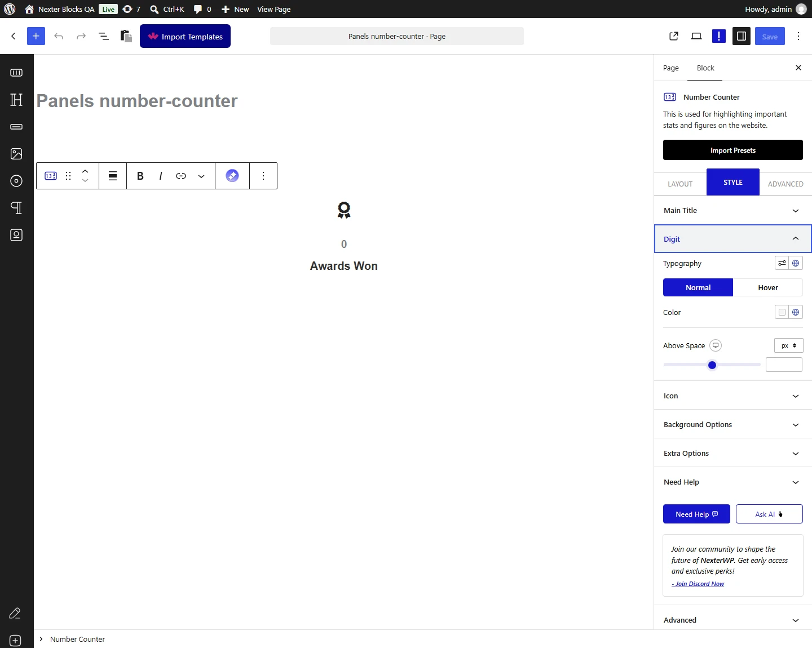Click the Ask AI button
This screenshot has height=648, width=812.
[769, 514]
